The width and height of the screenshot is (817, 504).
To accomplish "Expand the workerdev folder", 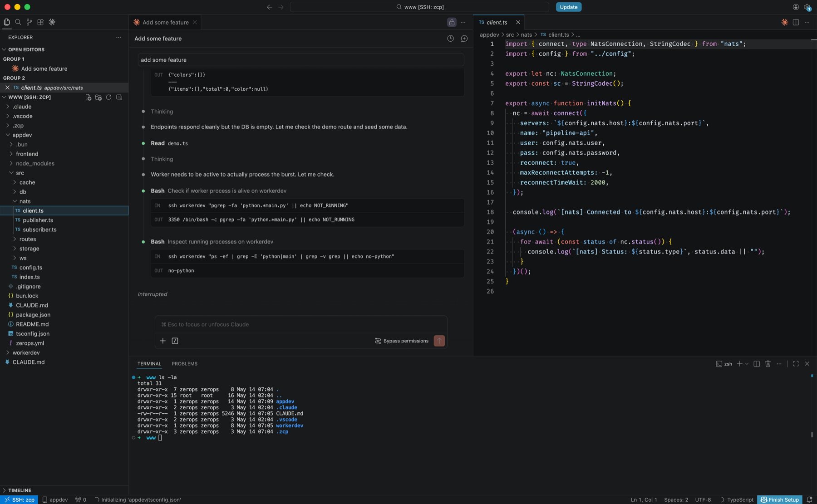I will (x=25, y=352).
